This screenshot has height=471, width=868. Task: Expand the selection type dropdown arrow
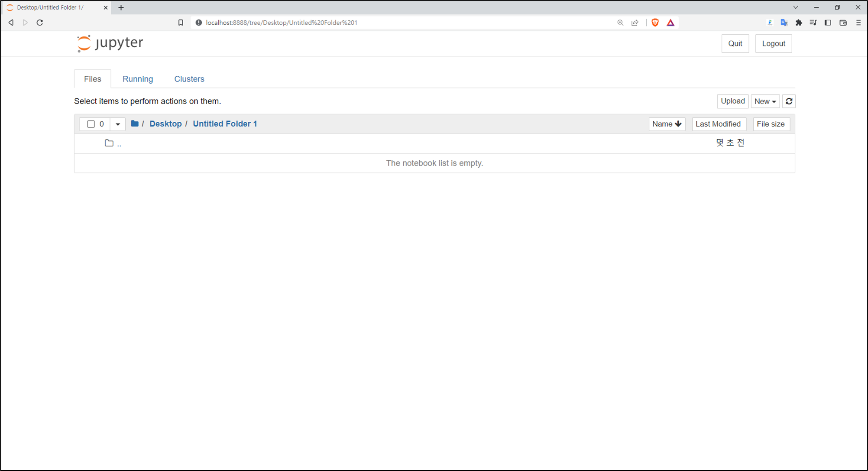click(118, 124)
